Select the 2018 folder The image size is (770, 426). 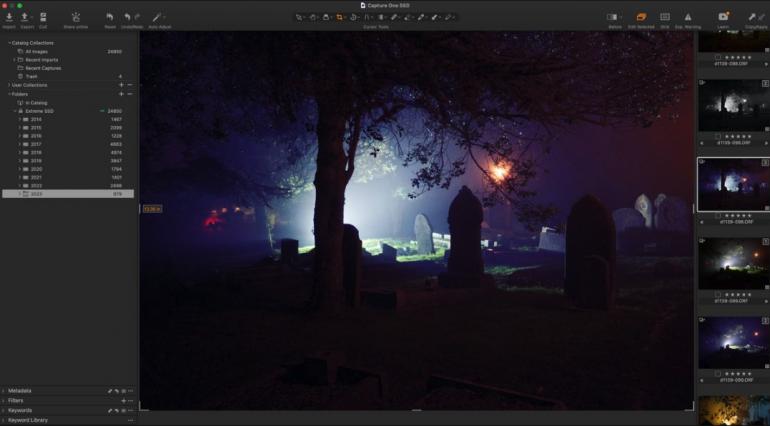click(x=68, y=152)
